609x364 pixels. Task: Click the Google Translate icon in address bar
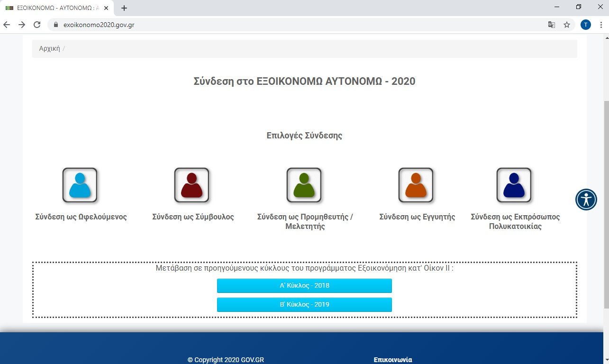[552, 25]
